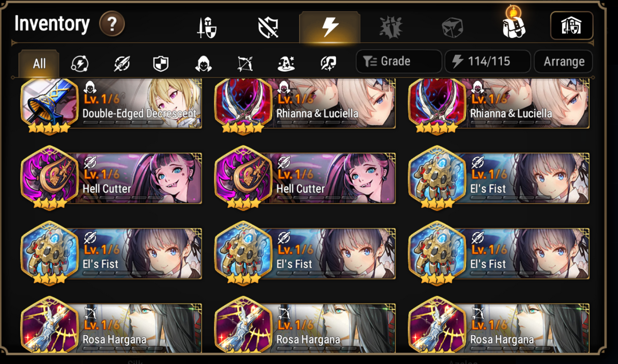
Task: Open the crossed-out shield tab
Action: tap(268, 28)
